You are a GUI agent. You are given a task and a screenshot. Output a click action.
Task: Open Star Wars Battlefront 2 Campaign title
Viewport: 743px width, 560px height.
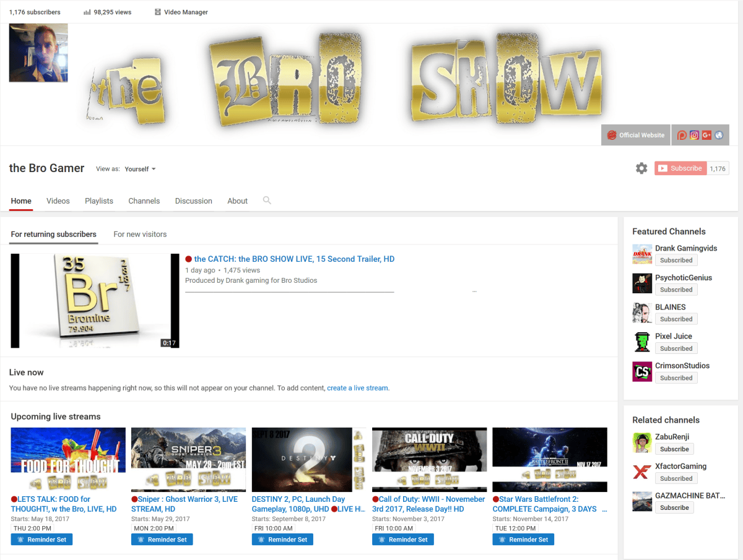click(x=549, y=504)
